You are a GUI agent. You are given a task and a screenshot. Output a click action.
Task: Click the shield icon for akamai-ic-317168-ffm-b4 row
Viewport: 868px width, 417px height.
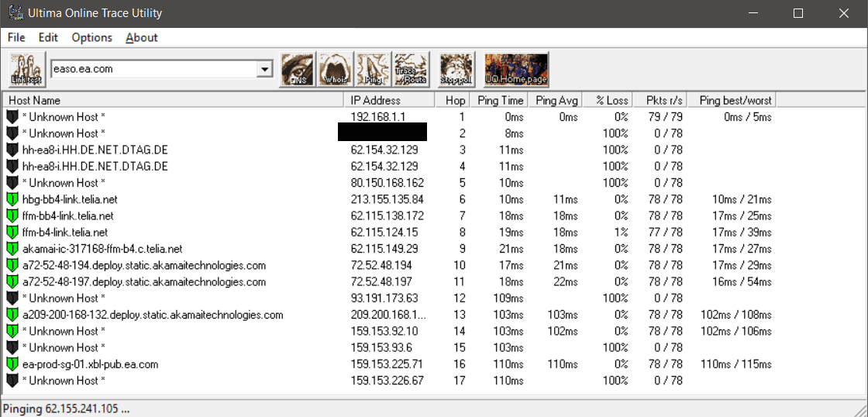pos(12,249)
